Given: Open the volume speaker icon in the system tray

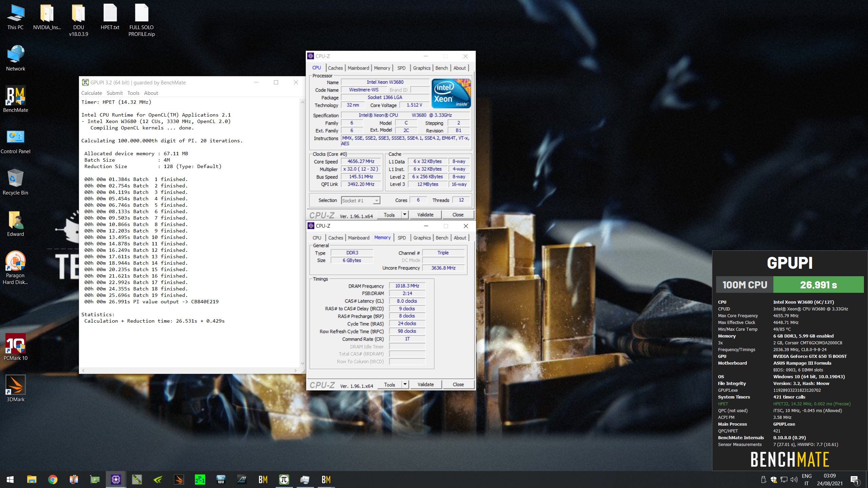Looking at the screenshot, I should (x=794, y=480).
